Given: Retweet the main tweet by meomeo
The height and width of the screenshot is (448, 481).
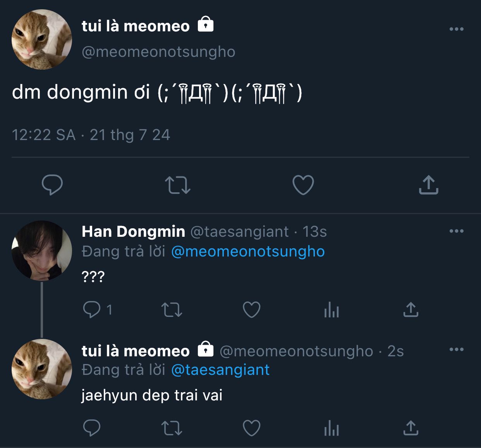Looking at the screenshot, I should point(177,185).
